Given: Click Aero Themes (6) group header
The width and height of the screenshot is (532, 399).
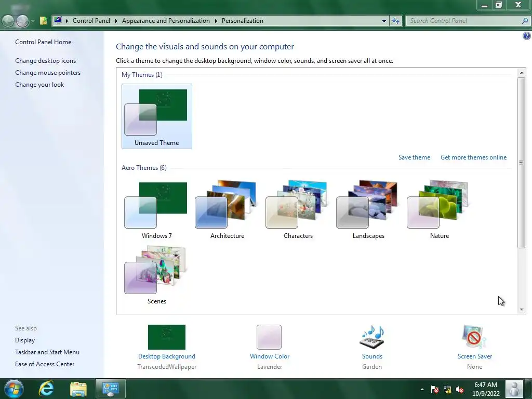Looking at the screenshot, I should pos(144,168).
